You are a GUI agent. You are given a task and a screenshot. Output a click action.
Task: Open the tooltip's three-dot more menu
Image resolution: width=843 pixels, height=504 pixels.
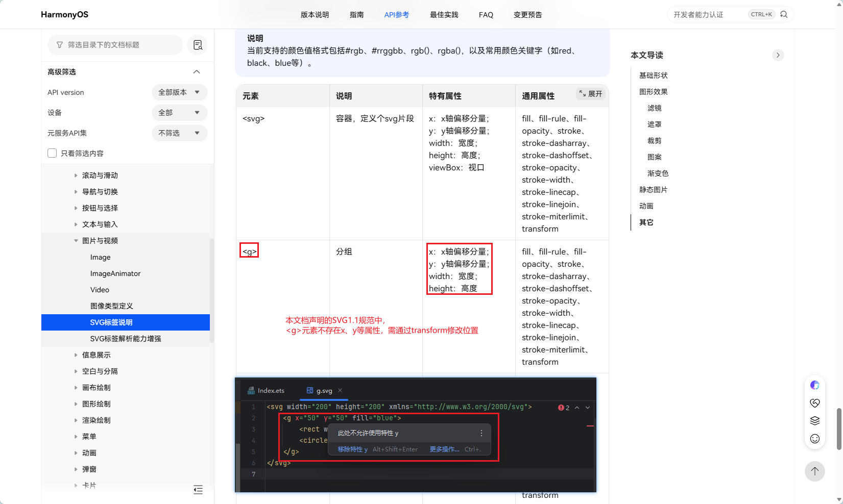[481, 433]
